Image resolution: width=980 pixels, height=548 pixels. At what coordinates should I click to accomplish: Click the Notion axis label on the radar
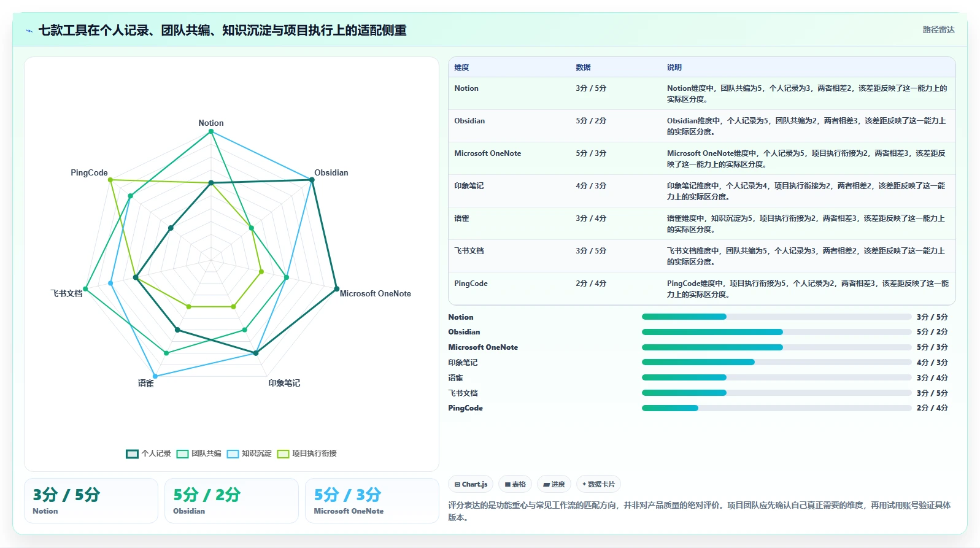tap(211, 123)
